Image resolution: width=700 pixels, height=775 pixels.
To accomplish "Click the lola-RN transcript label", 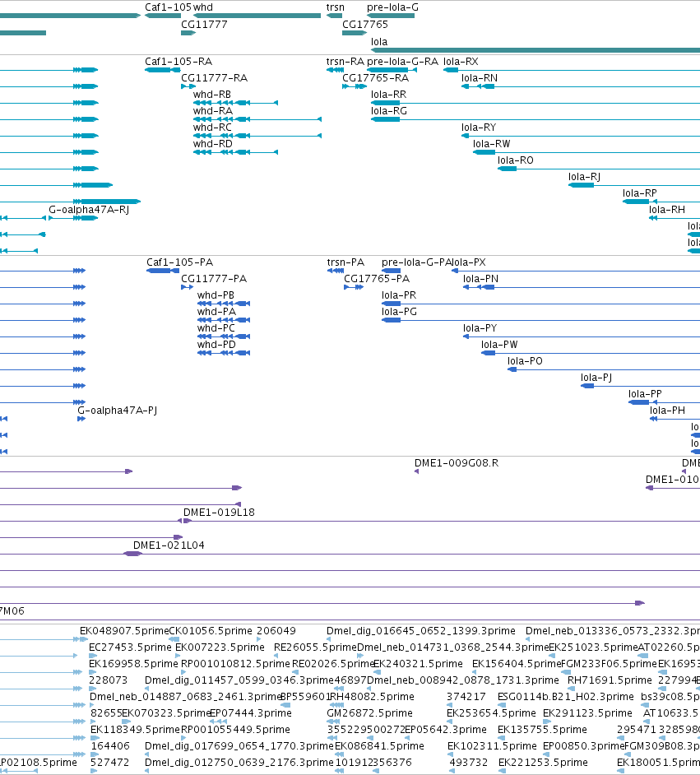I will (x=480, y=77).
